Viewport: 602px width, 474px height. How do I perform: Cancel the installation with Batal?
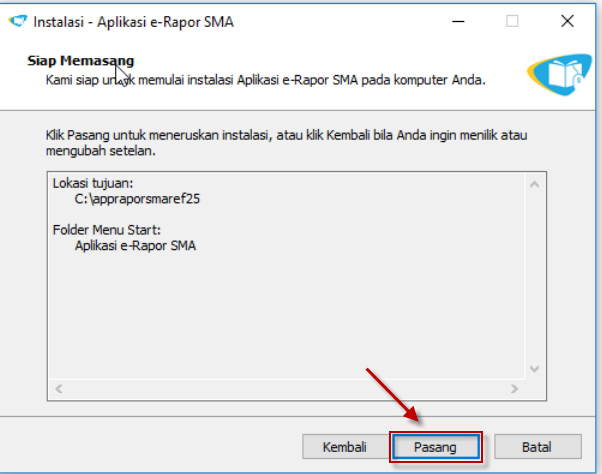[x=536, y=446]
